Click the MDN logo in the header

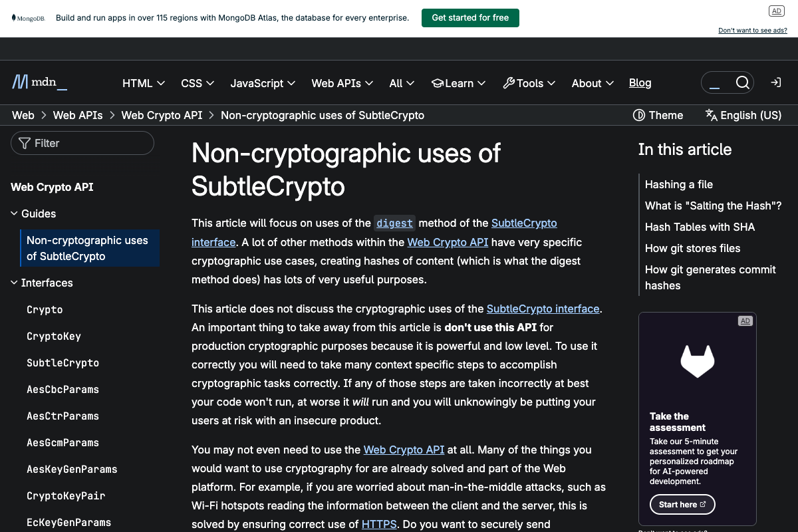[39, 82]
